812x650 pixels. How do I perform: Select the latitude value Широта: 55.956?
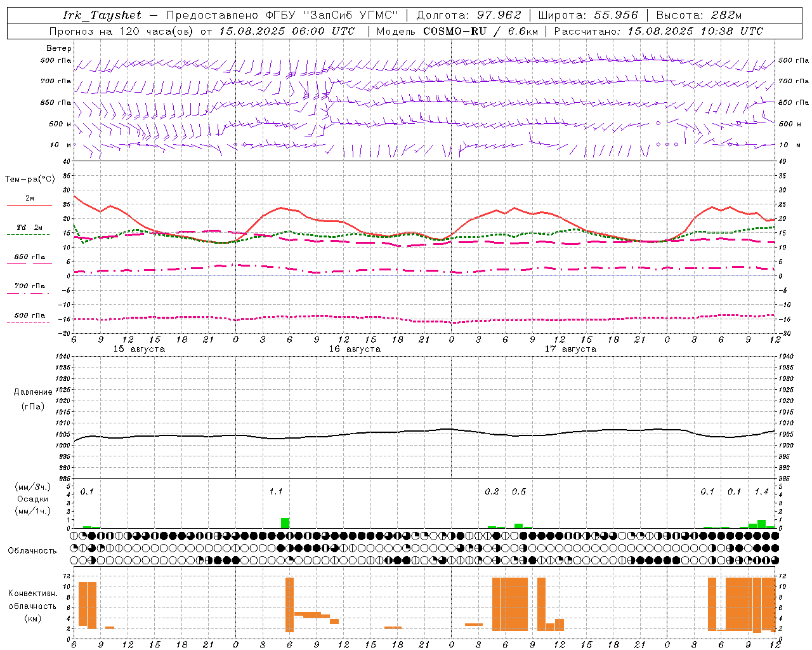(588, 15)
